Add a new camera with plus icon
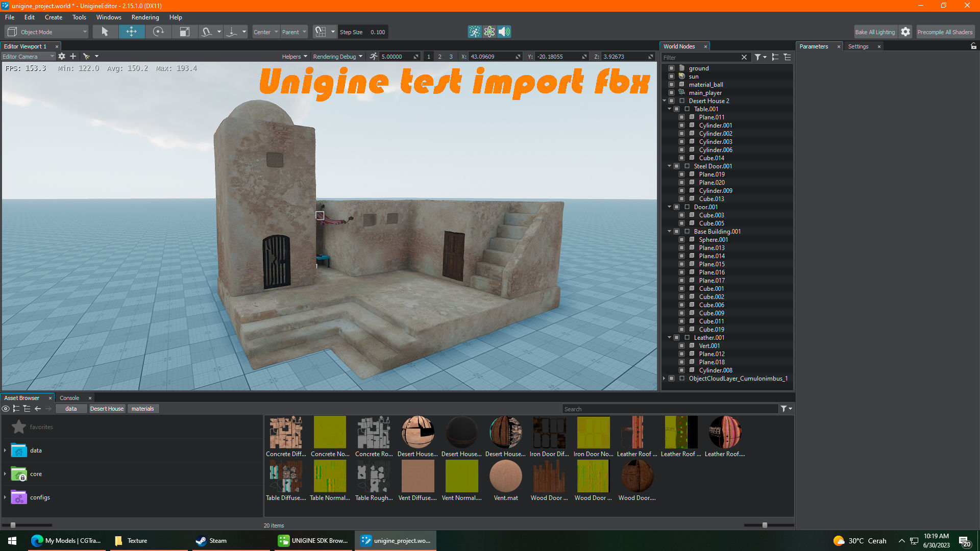The height and width of the screenshot is (551, 980). coord(73,56)
